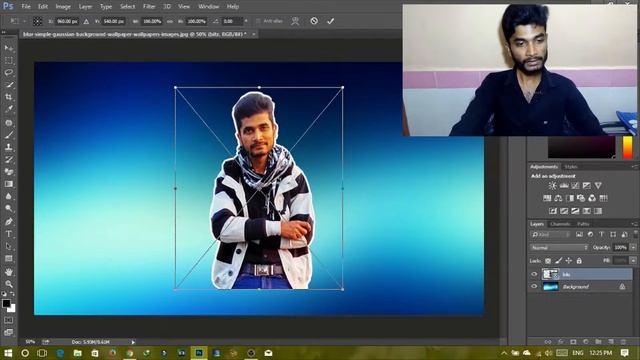Swap foreground and background colors

13,293
